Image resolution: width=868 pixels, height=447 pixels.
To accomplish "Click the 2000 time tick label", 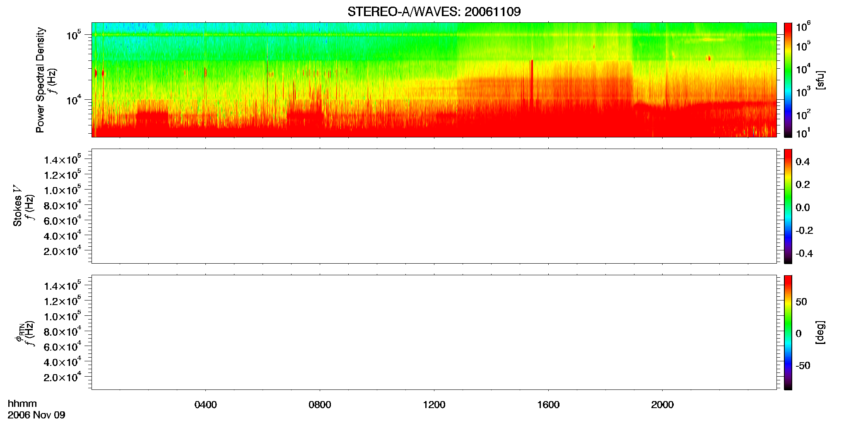I will (662, 405).
